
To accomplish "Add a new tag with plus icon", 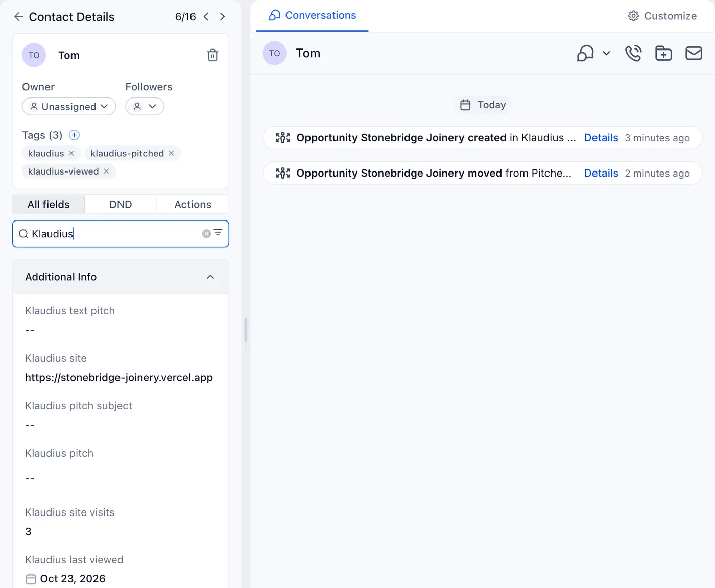I will 74,135.
